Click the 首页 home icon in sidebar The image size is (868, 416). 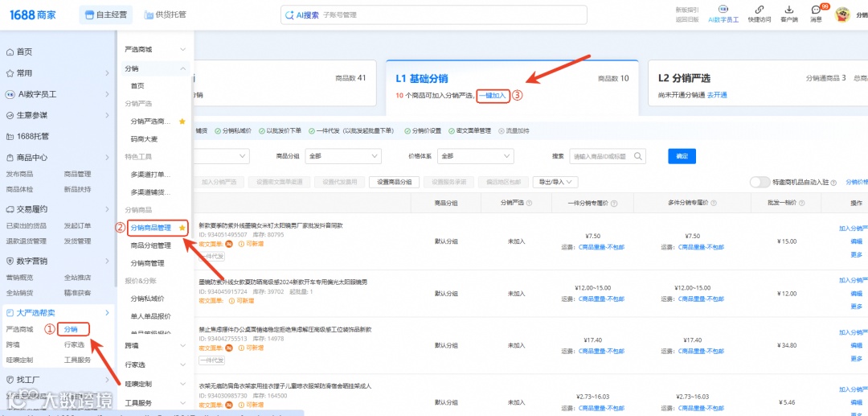[x=10, y=52]
